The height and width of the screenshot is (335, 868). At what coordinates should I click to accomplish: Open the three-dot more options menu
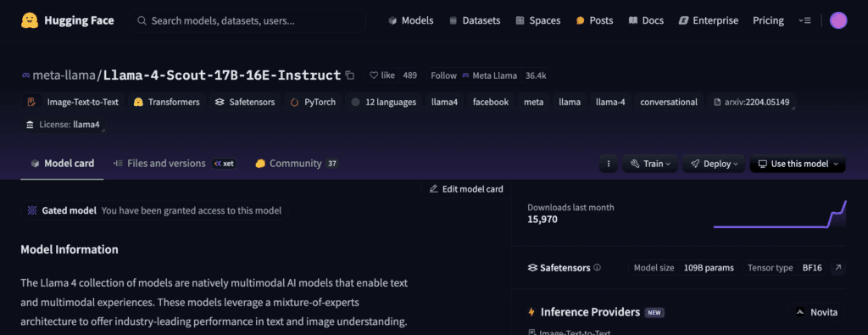click(609, 164)
